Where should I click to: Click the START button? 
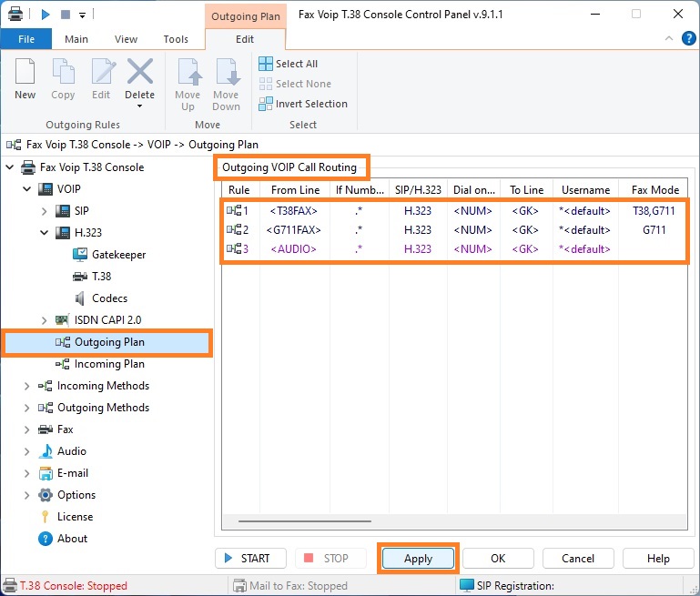(x=250, y=559)
